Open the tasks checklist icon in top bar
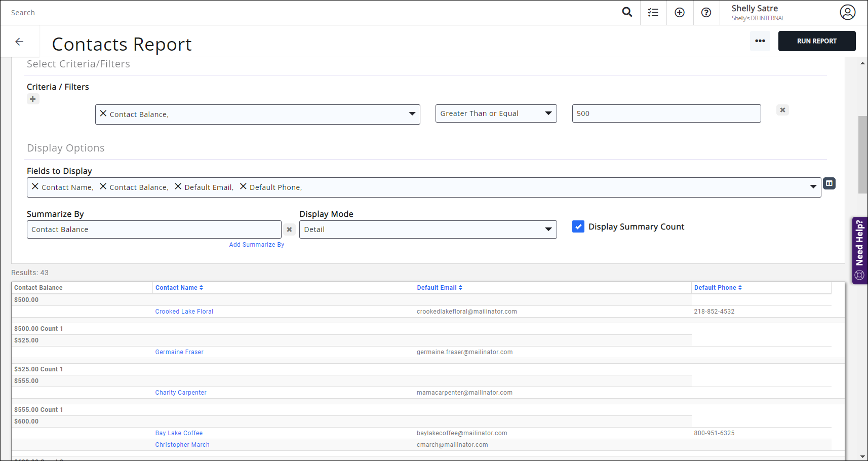 653,12
